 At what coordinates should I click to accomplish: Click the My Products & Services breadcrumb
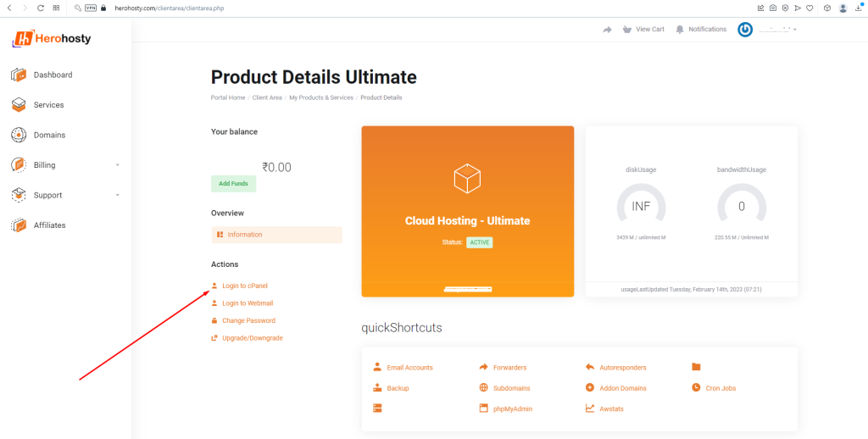[x=321, y=97]
